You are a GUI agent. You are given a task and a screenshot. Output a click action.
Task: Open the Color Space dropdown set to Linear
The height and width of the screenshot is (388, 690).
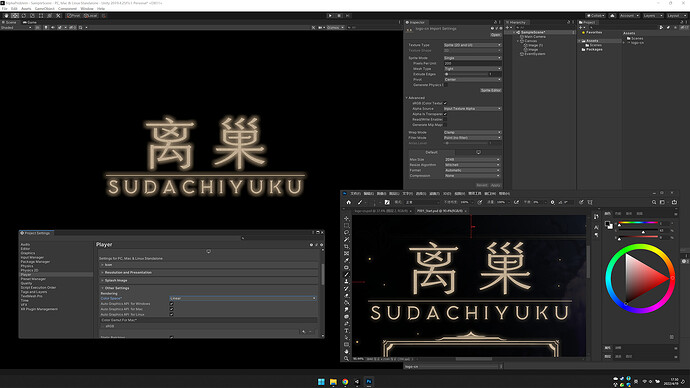[x=242, y=298]
